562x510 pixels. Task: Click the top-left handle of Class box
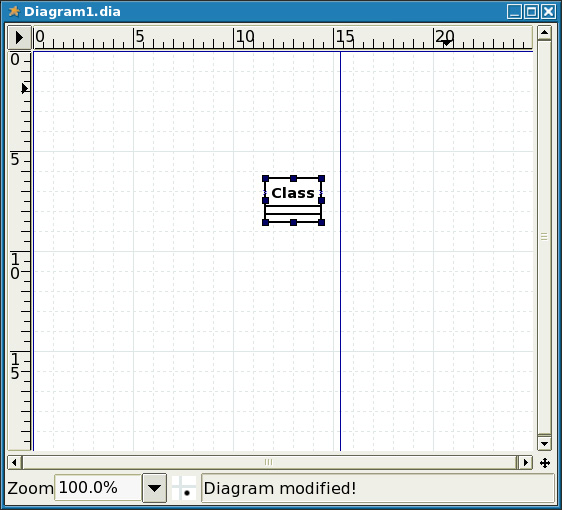pyautogui.click(x=265, y=178)
